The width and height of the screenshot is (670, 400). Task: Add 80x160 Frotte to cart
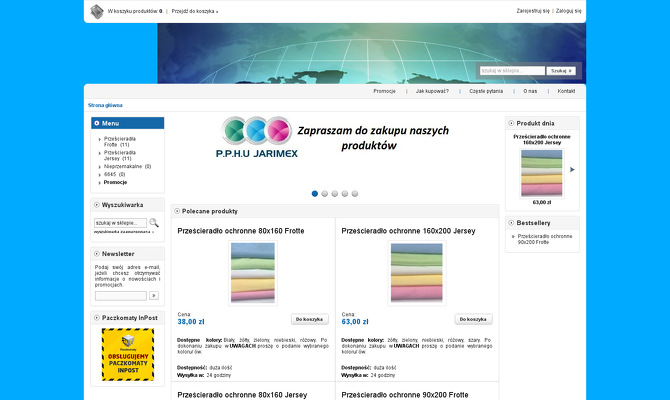309,319
